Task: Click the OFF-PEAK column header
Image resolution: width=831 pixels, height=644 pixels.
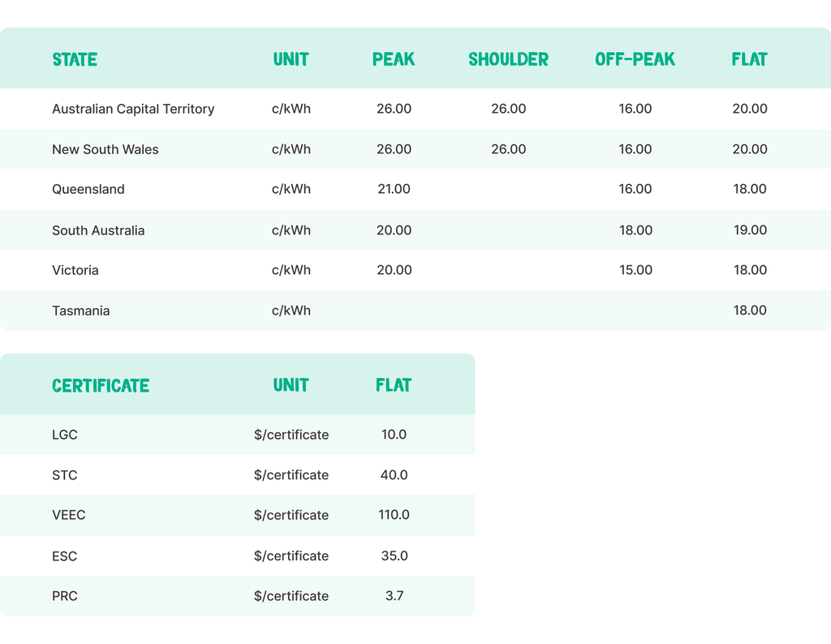Action: pyautogui.click(x=635, y=59)
